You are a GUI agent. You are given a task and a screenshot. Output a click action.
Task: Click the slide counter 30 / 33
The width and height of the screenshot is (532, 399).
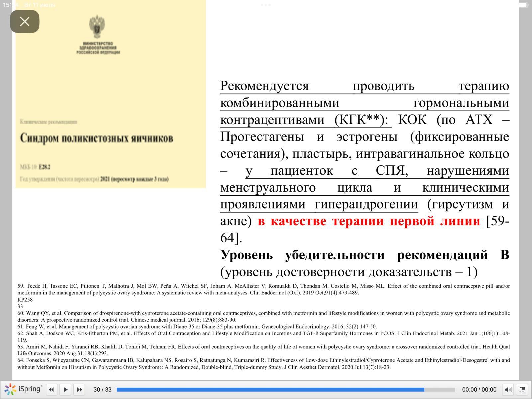(x=102, y=389)
